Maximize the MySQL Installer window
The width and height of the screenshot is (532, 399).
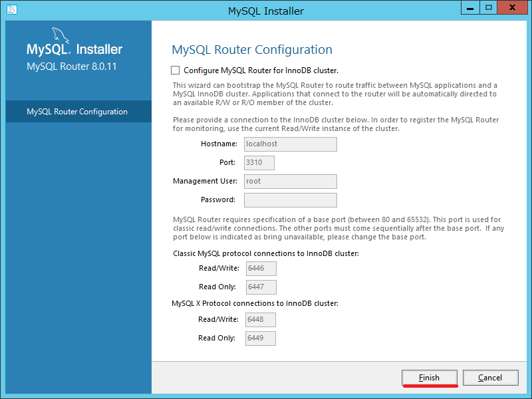point(489,7)
